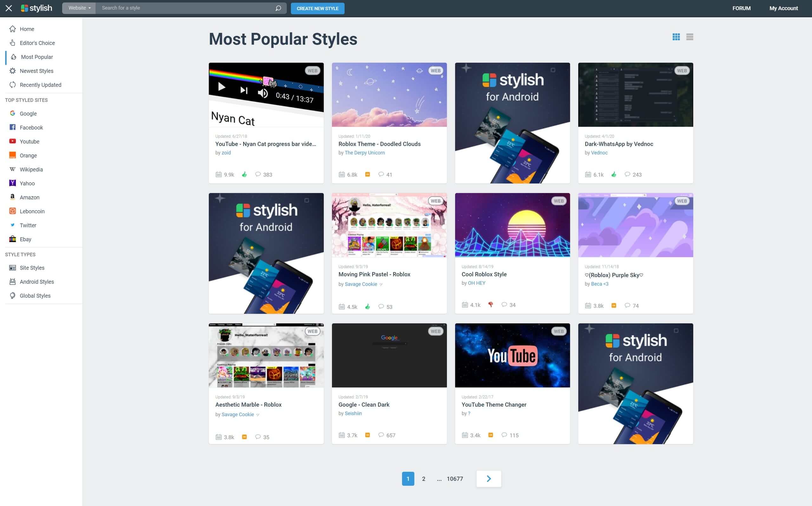Switch to grid view layout

tap(676, 37)
